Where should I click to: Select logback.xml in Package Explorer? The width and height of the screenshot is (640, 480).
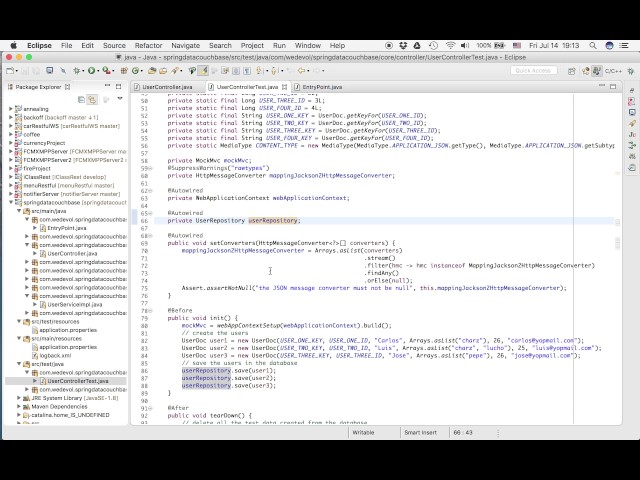coord(56,356)
